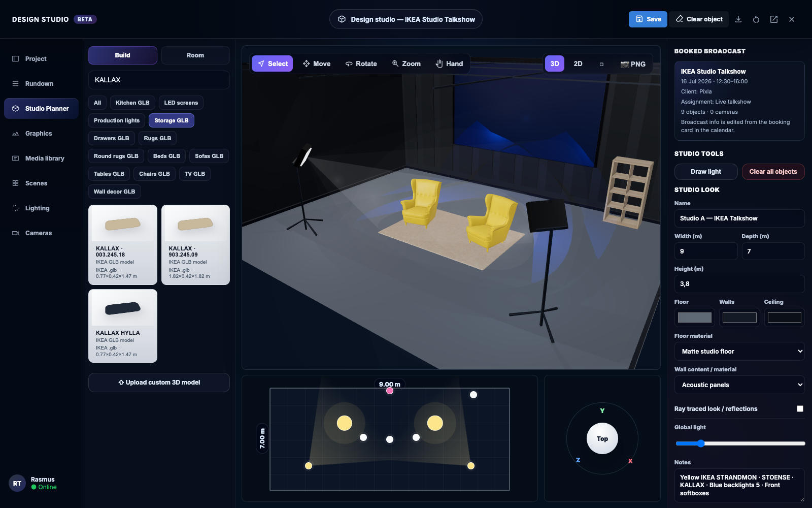The height and width of the screenshot is (508, 812).
Task: Open design in external window icon
Action: 774,19
